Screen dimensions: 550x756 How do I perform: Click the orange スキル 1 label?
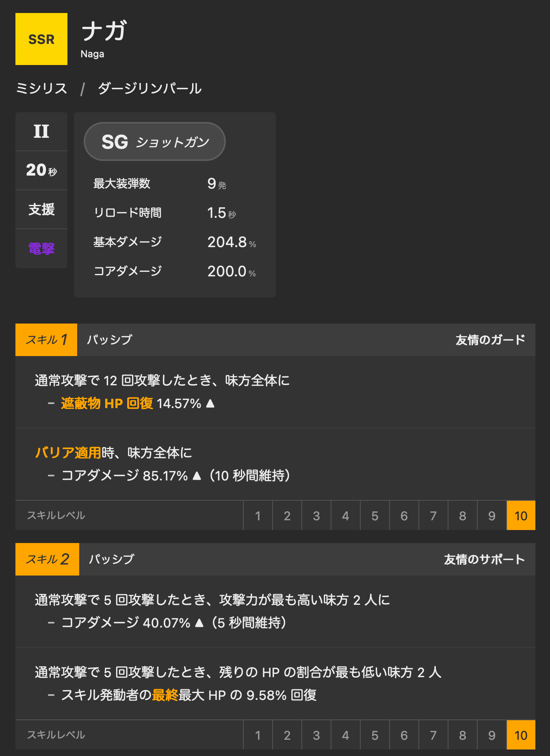tap(46, 340)
